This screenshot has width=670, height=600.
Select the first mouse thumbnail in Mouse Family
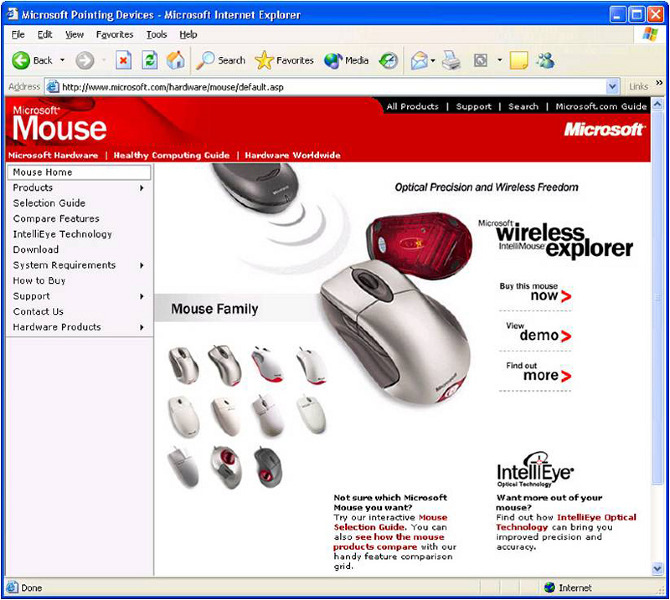tap(183, 365)
